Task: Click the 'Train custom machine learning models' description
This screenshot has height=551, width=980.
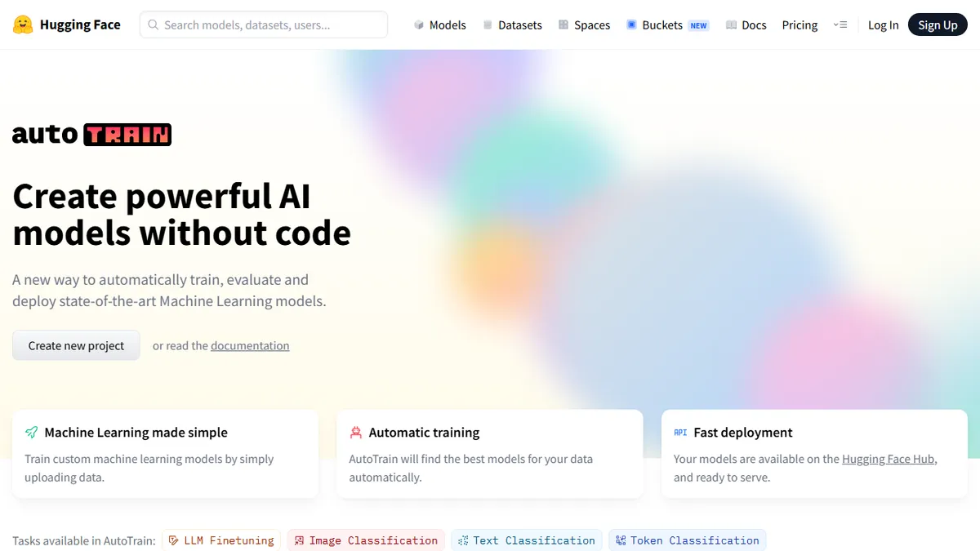Action: click(x=149, y=468)
